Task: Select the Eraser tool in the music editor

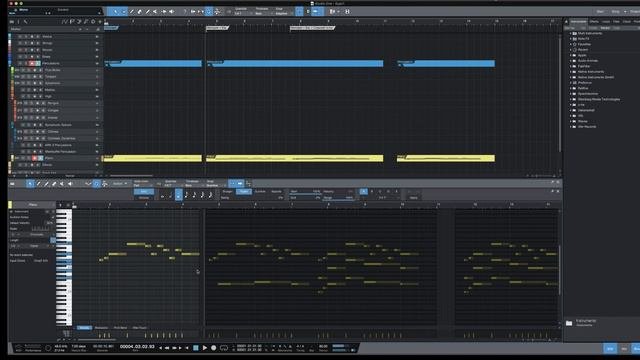Action: pos(54,184)
